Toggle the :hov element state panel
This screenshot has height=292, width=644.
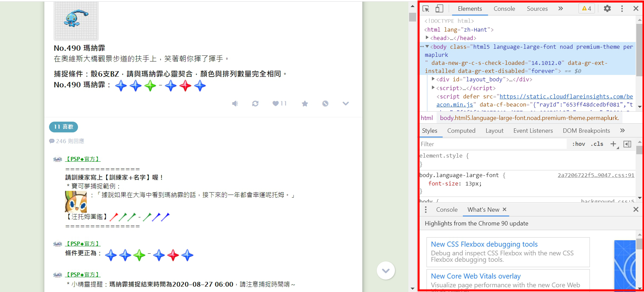pos(578,144)
